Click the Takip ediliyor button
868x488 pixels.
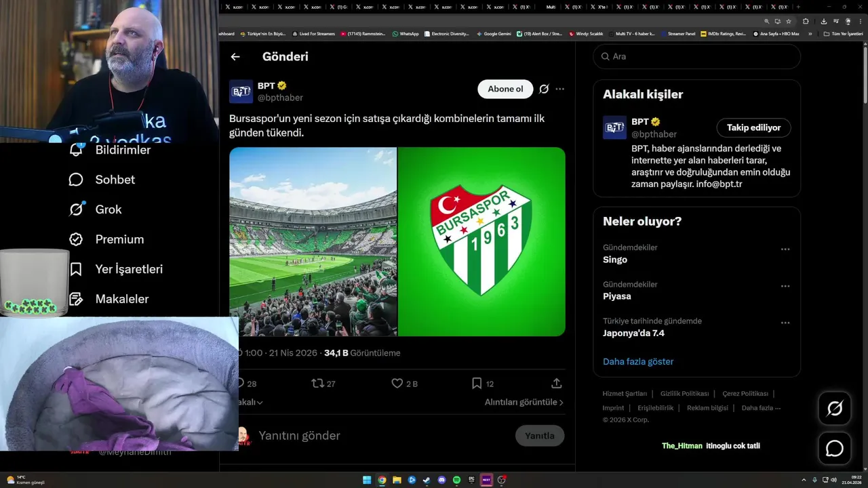[753, 127]
